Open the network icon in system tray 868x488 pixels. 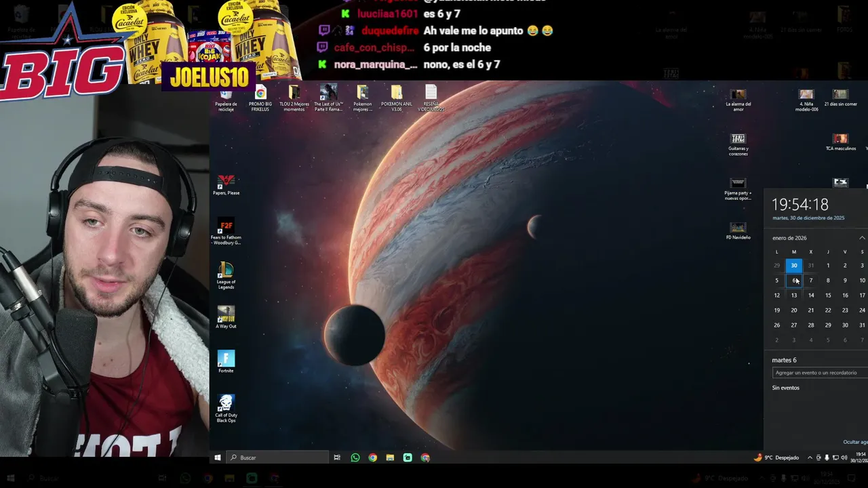click(835, 457)
